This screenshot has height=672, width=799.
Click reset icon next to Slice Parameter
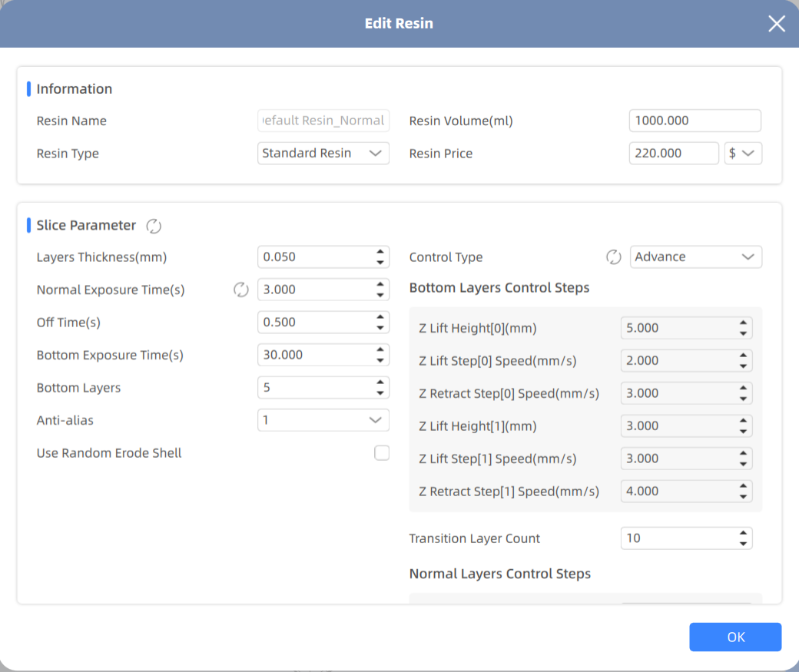[154, 226]
